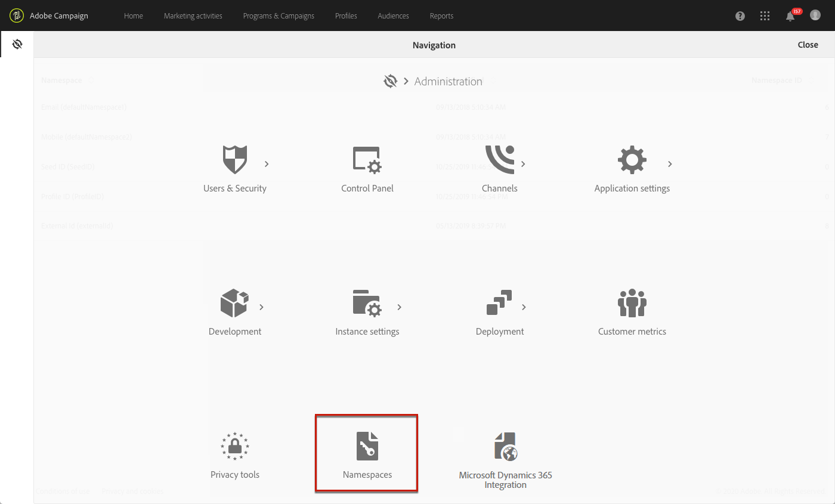Screen dimensions: 835x504
Task: Click the breadcrumb chevron before Administration
Action: pos(406,81)
